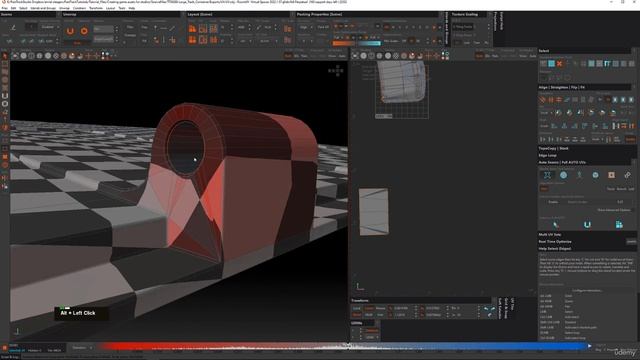The image size is (640, 360).
Task: Click the orange square Auto Seams icon
Action: (x=611, y=175)
